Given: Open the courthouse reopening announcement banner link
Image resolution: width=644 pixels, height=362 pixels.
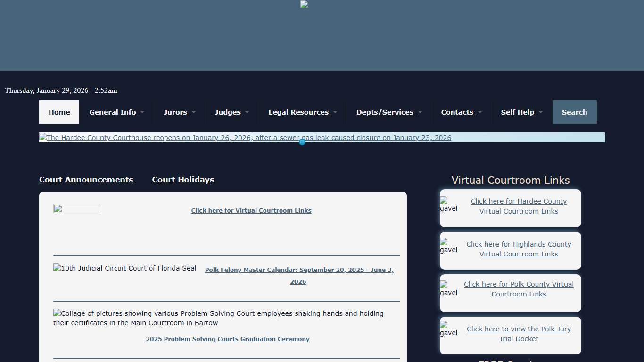Looking at the screenshot, I should (x=245, y=138).
